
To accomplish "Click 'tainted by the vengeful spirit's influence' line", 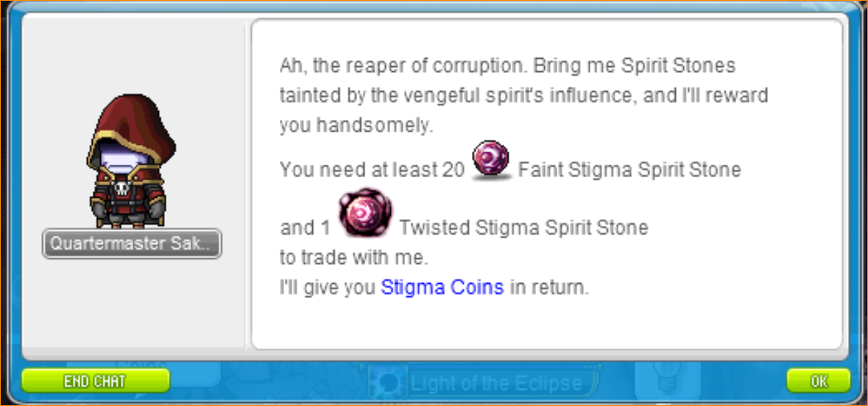I will coord(523,95).
